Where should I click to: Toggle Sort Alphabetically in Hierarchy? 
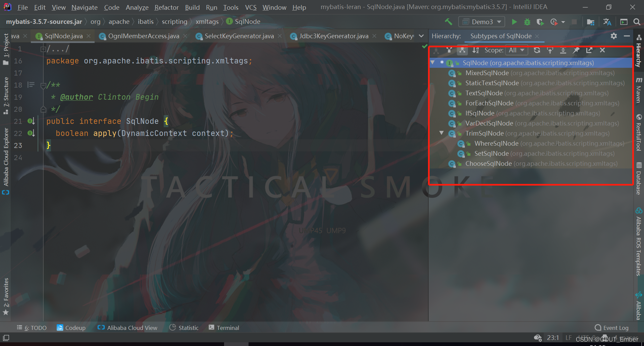(x=476, y=50)
